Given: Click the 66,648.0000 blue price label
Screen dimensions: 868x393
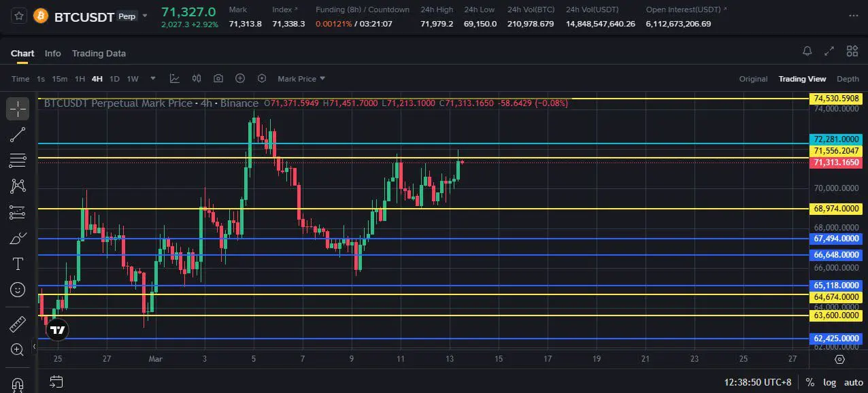Looking at the screenshot, I should (836, 255).
